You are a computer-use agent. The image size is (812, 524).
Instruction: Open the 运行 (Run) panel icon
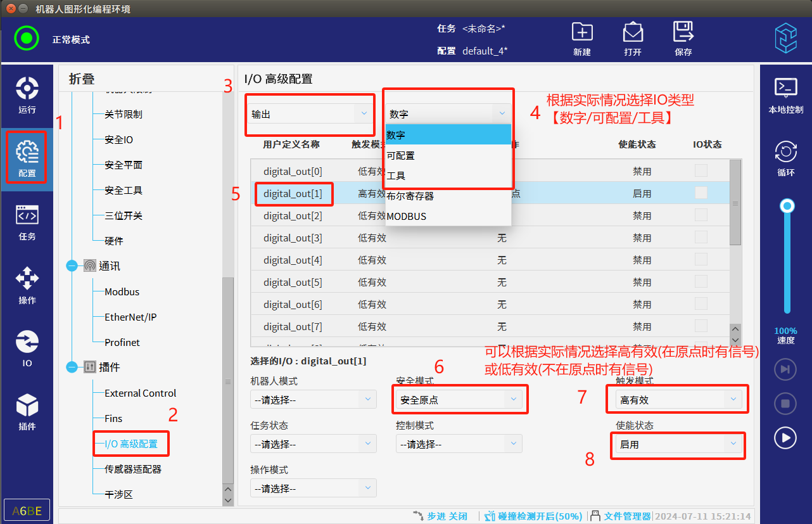click(27, 94)
